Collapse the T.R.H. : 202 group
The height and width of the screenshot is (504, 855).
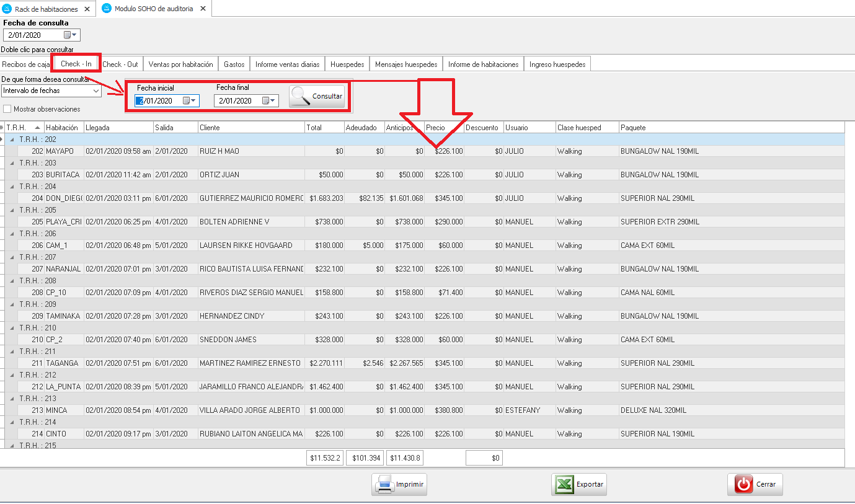pos(12,139)
